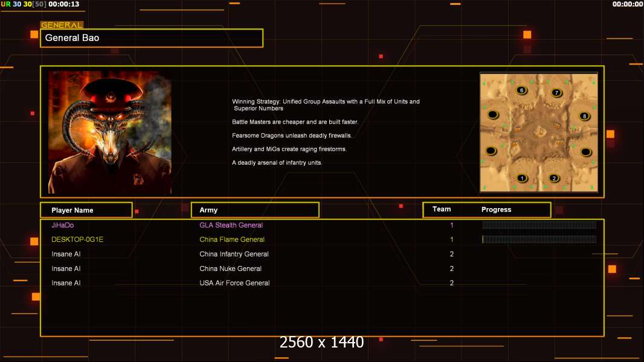Select player name DESKTOP-0G1E

(77, 240)
